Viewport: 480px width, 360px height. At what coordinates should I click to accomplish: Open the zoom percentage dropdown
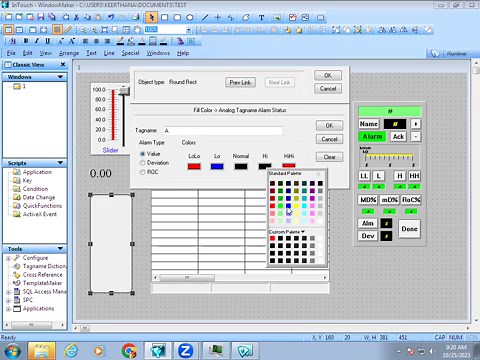[188, 30]
